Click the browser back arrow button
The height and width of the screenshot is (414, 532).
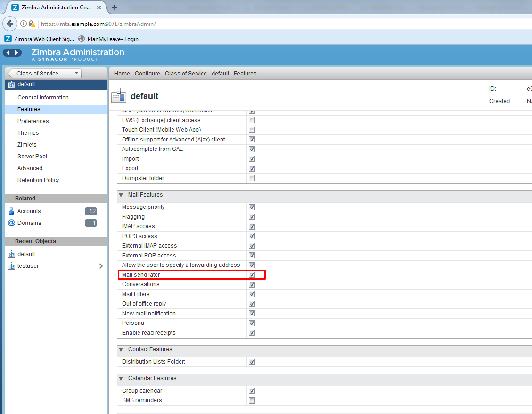(x=10, y=24)
